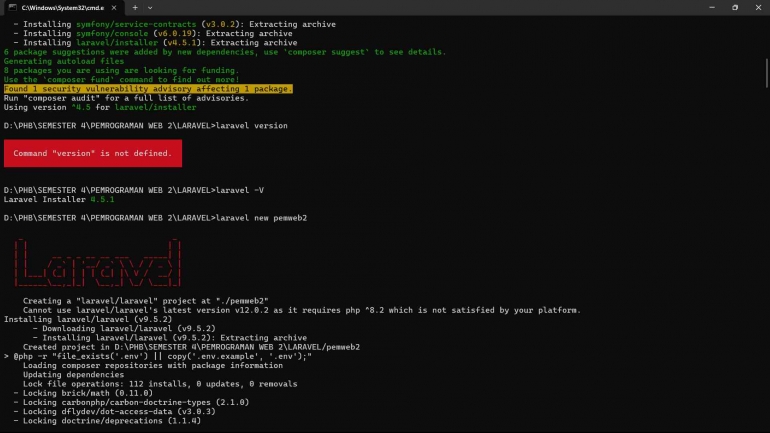Image resolution: width=770 pixels, height=433 pixels.
Task: Select the cmd.exe terminal tab
Action: coord(63,8)
